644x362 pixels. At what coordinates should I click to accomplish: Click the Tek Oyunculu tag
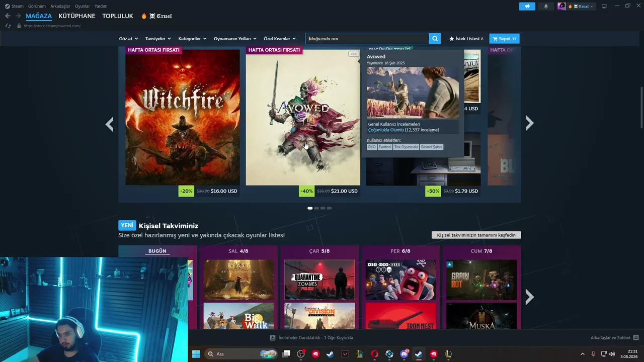coord(406,147)
